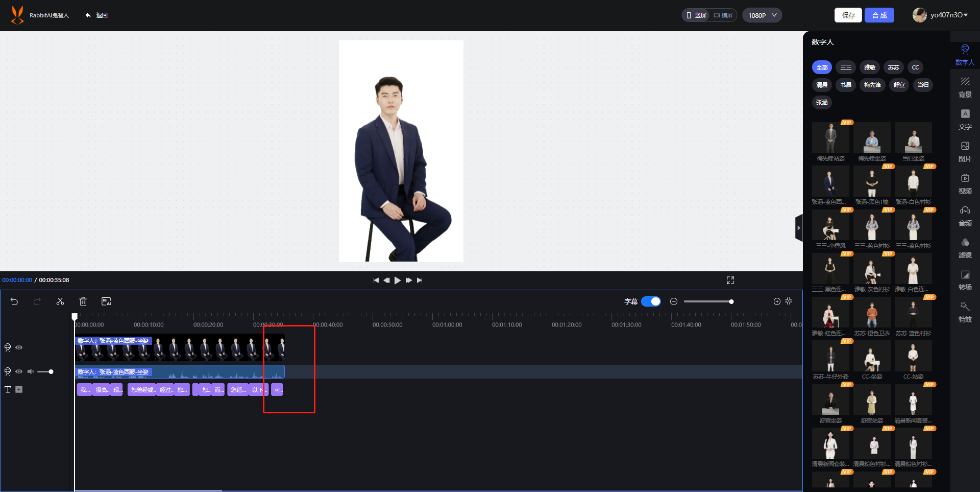
Task: Adjust the audio track volume slider
Action: coord(45,371)
